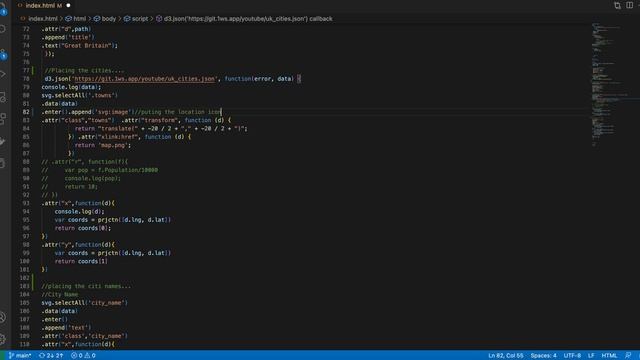
Task: Open the html breadcrumb dropdown
Action: [x=76, y=19]
